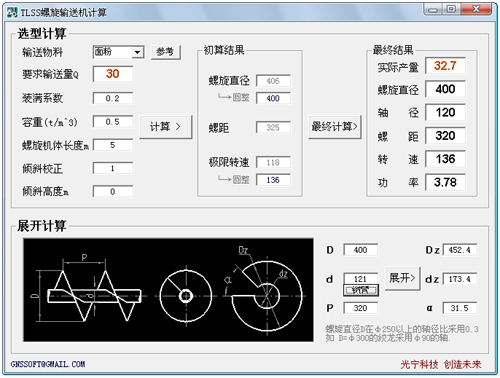Click the 螺旋直径 preliminary field showing 406
Image resolution: width=500 pixels, height=378 pixels.
point(273,81)
